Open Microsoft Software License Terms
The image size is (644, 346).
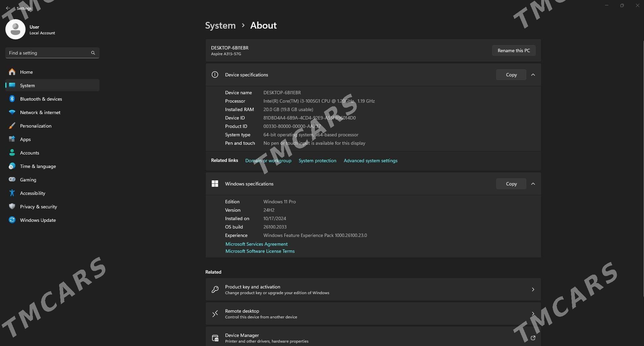pos(260,251)
